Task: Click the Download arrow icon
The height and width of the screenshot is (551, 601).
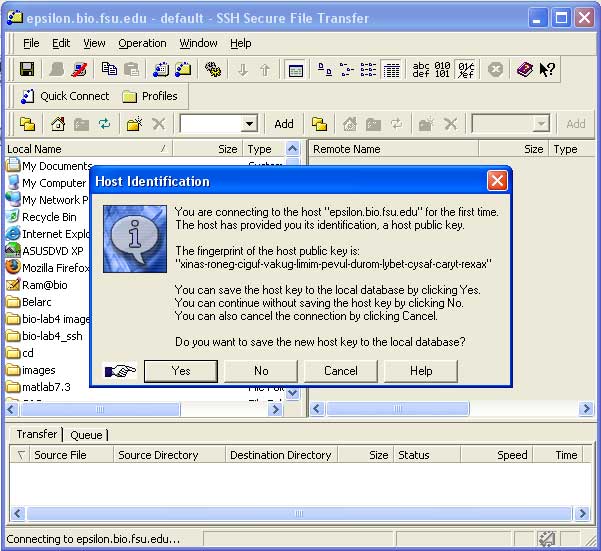Action: (x=243, y=70)
